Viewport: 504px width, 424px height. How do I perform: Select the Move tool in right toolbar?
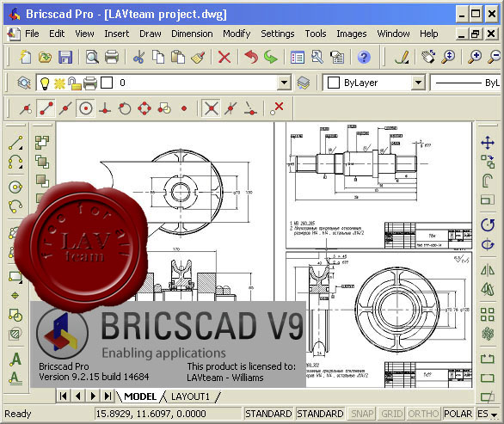(x=488, y=143)
